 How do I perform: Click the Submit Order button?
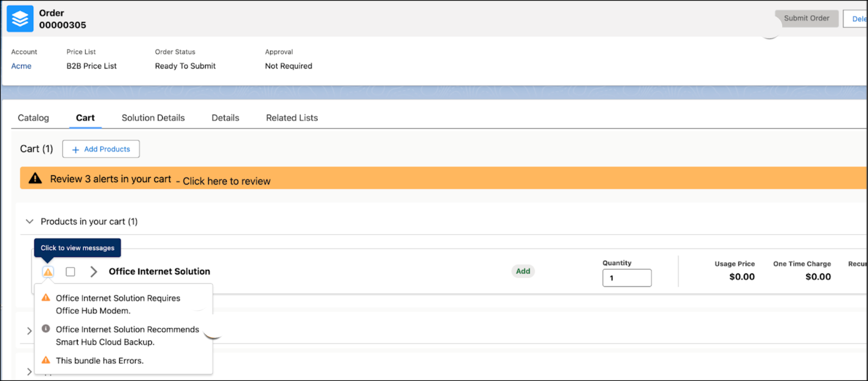tap(807, 18)
